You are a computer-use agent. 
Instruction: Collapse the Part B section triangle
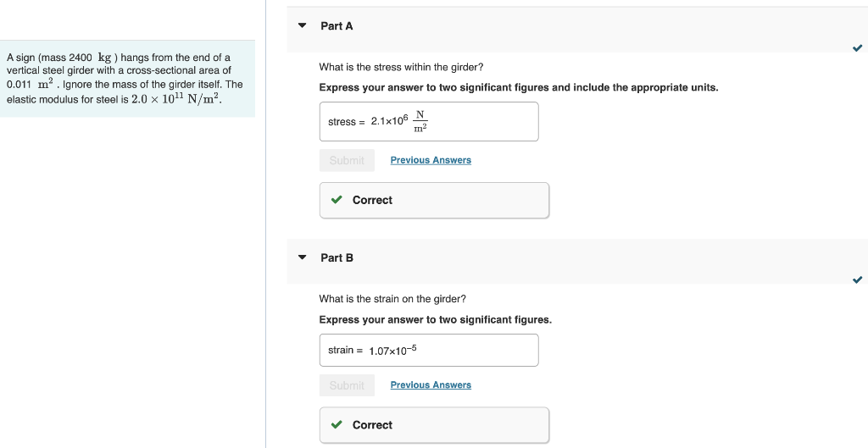point(303,257)
